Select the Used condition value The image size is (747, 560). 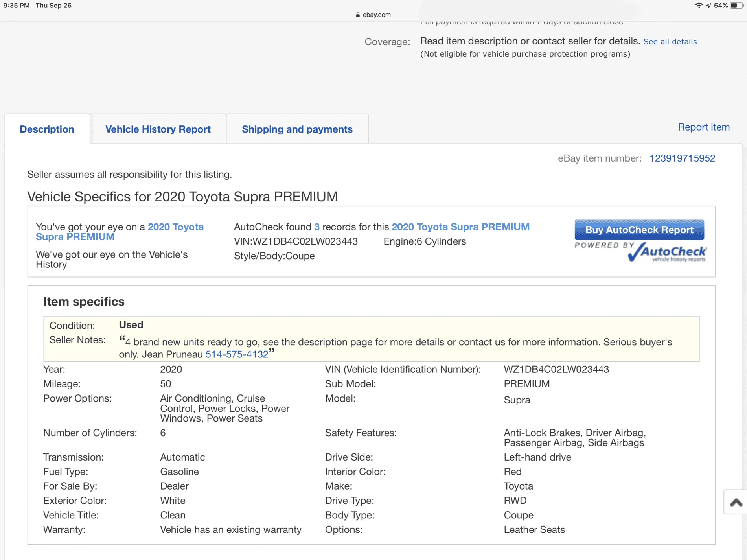[x=131, y=325]
